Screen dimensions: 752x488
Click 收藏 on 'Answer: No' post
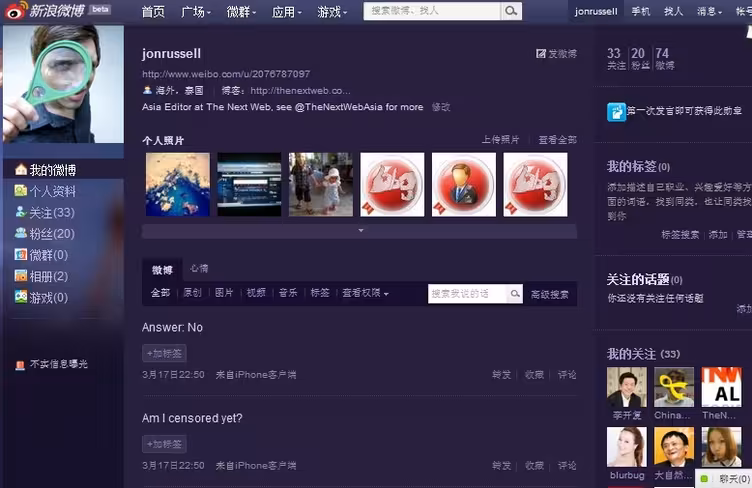534,374
